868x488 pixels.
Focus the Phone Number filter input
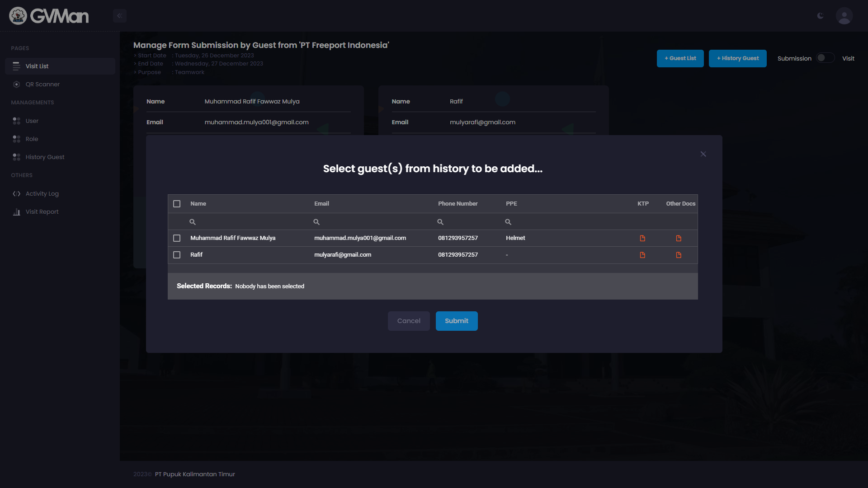468,222
